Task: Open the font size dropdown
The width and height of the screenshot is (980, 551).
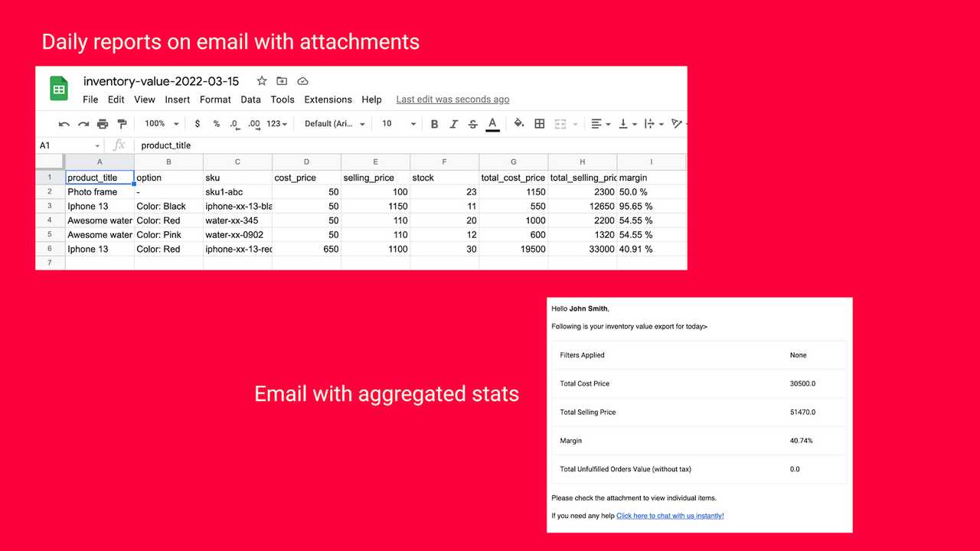Action: tap(399, 124)
